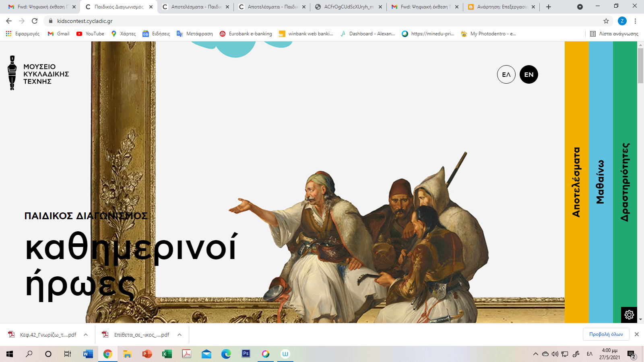Click Προβολή όλων to show all downloads
The width and height of the screenshot is (644, 362).
606,334
